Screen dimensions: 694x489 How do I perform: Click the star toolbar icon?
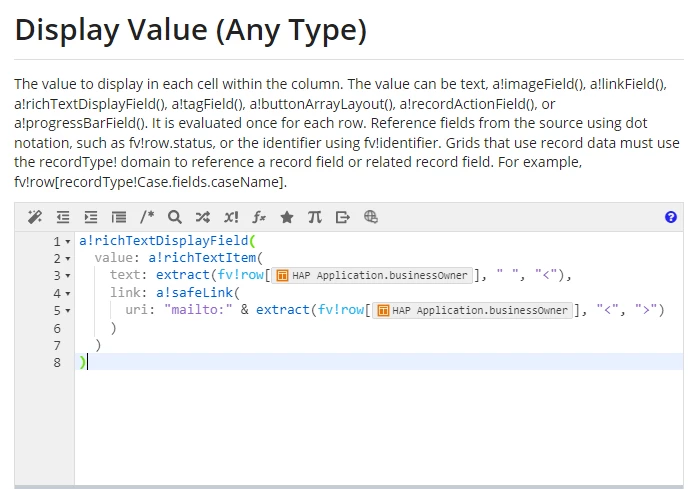(x=287, y=217)
